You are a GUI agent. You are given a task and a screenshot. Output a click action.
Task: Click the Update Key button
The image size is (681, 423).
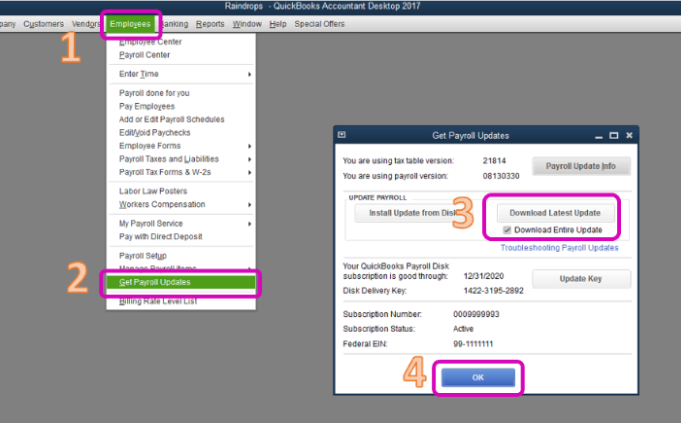[x=581, y=279]
